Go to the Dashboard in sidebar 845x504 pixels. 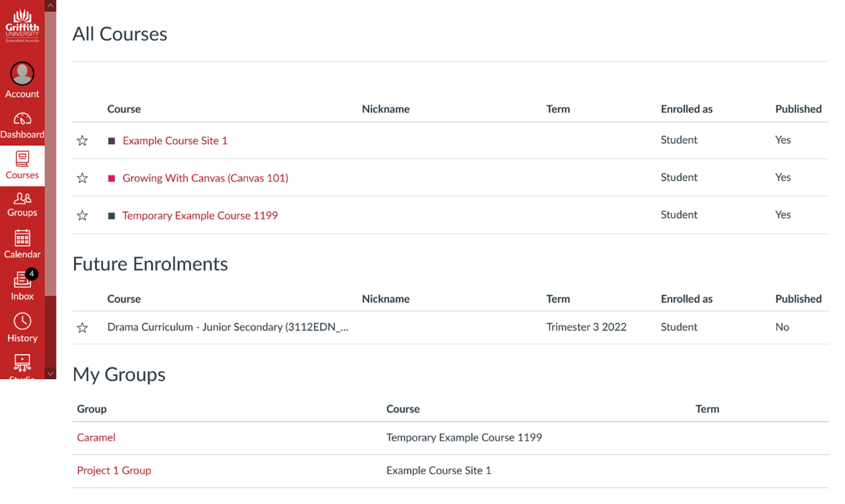click(x=22, y=119)
